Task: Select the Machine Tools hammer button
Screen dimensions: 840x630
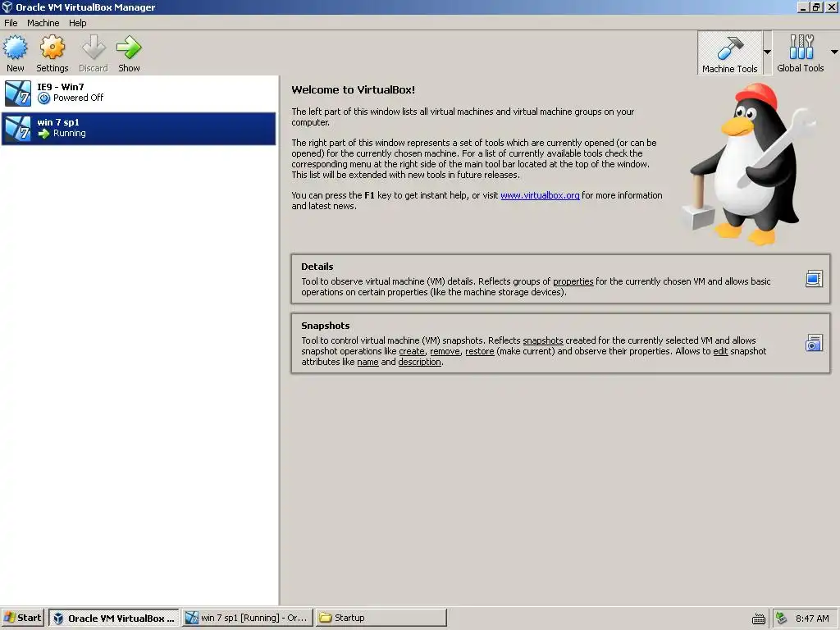Action: point(729,52)
